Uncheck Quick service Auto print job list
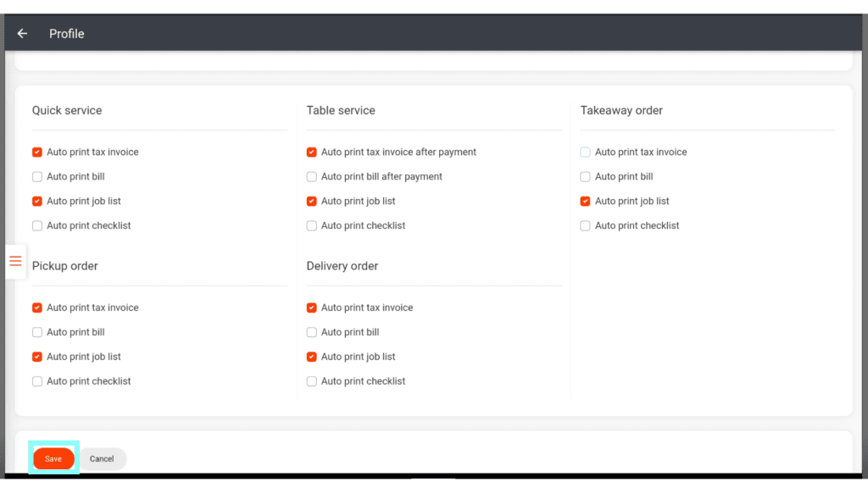 tap(37, 202)
